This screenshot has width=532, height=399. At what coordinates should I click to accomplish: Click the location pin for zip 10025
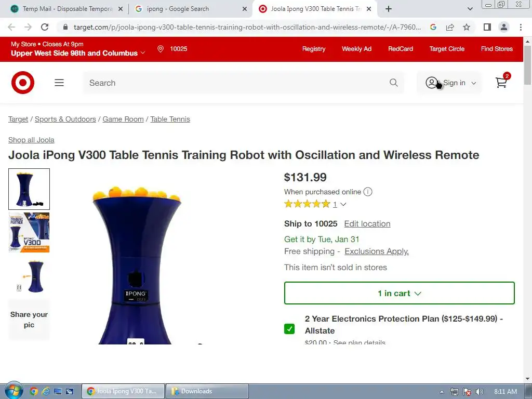(161, 49)
